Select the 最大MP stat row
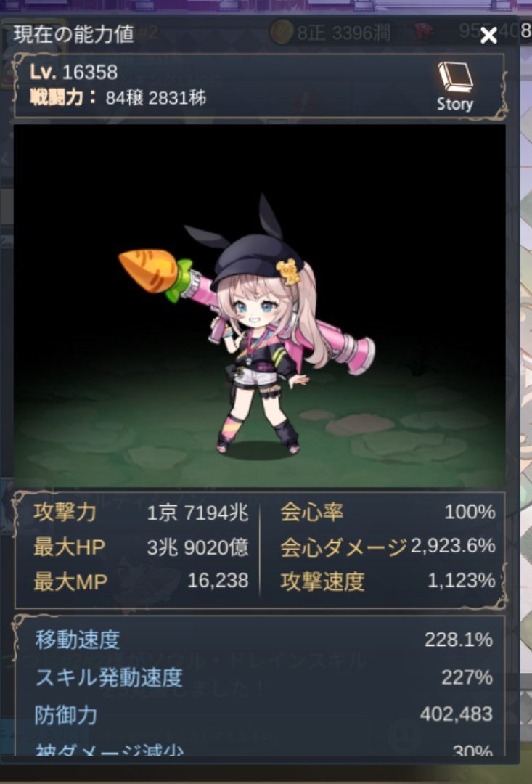 141,581
